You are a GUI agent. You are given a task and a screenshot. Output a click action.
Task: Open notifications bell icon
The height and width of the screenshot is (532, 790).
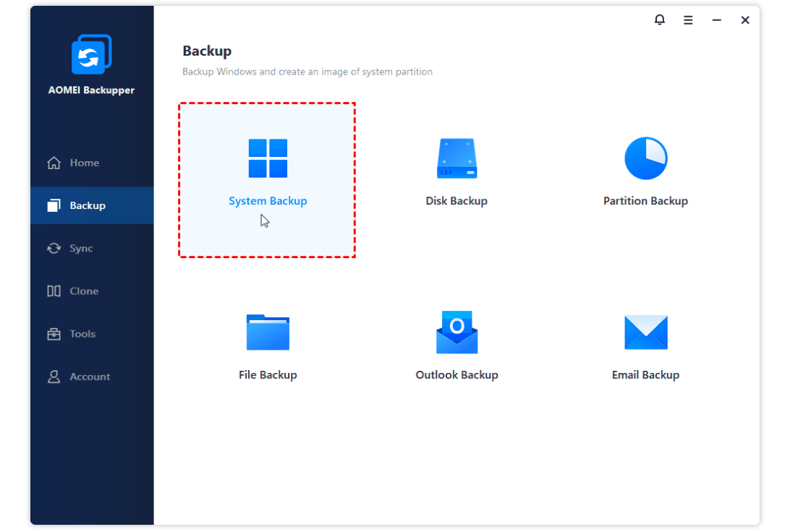click(660, 20)
